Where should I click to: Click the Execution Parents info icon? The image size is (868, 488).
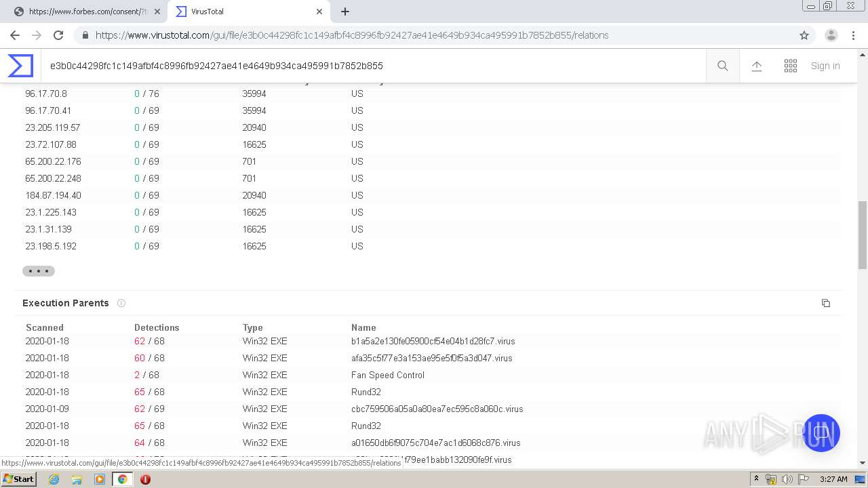[121, 303]
